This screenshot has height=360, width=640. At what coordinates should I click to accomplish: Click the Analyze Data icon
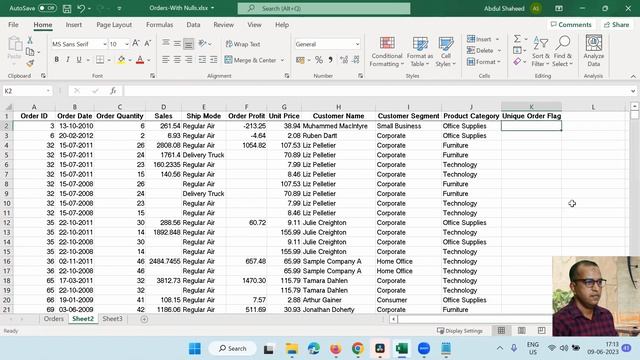tap(593, 51)
